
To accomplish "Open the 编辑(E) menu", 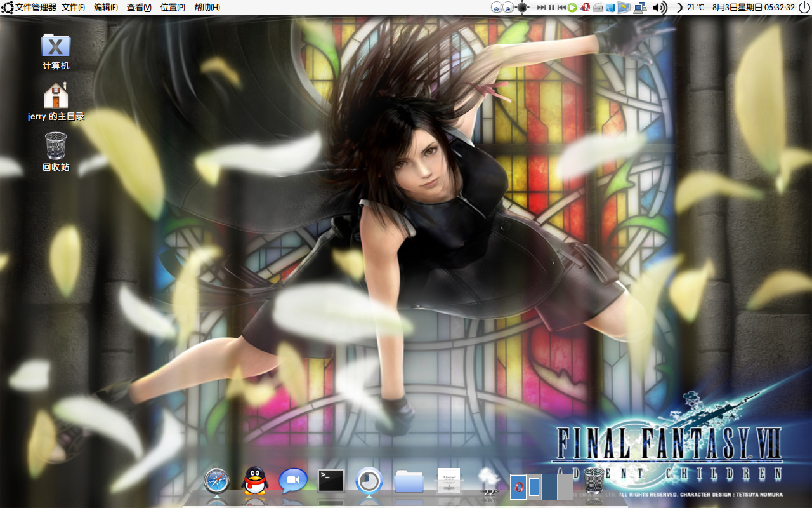I will 106,8.
